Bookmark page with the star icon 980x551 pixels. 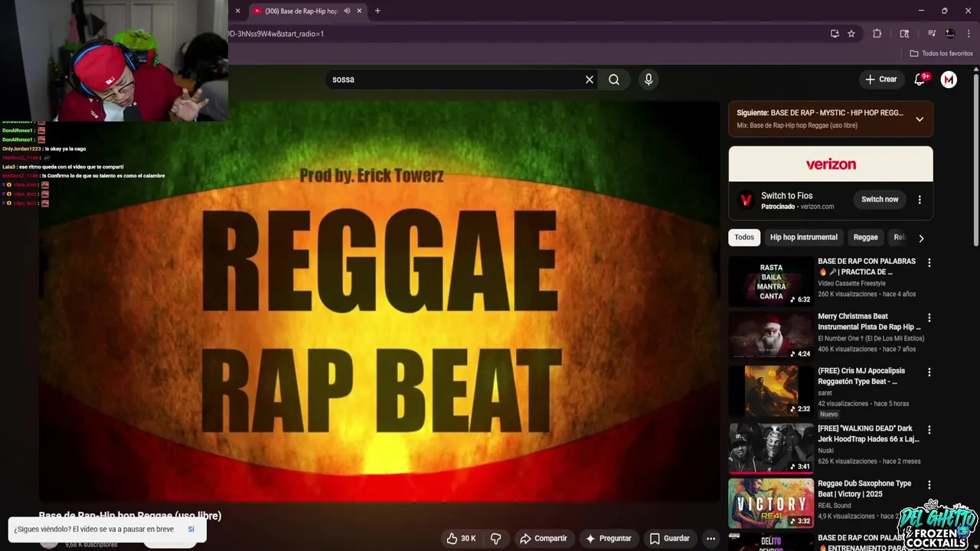851,34
